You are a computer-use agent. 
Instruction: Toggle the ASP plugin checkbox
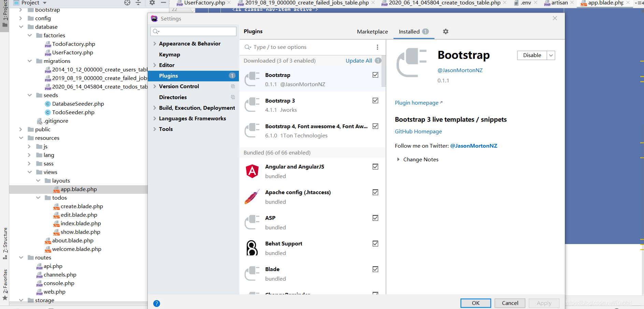[375, 218]
